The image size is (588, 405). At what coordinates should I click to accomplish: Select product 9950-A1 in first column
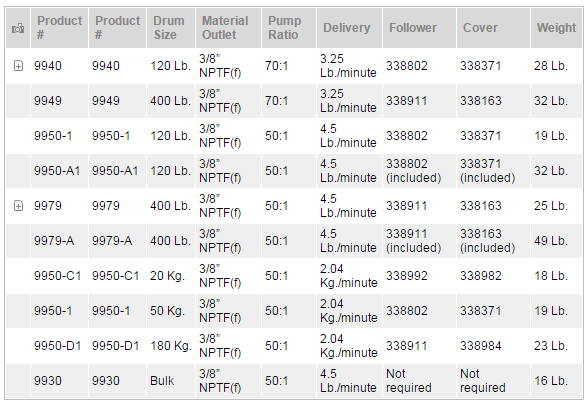[57, 171]
